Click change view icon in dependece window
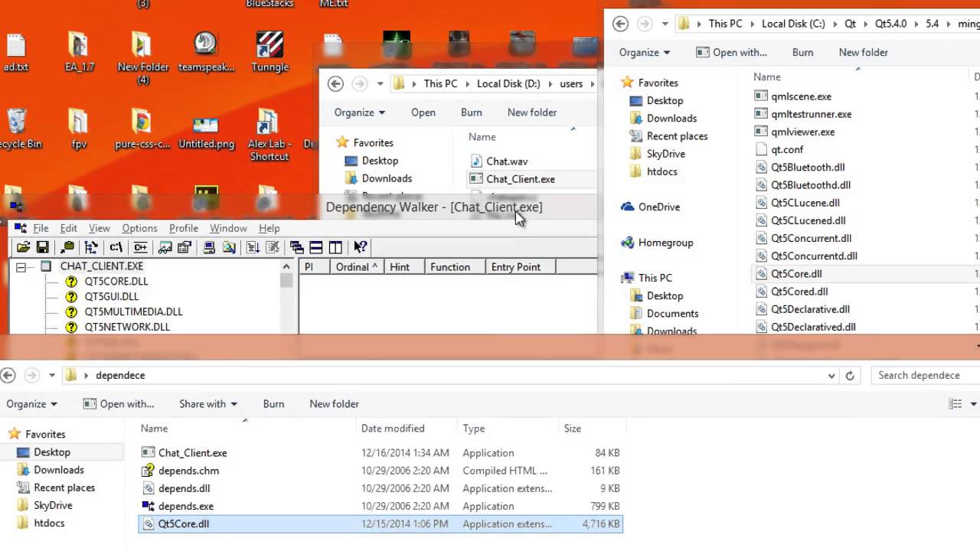 (x=955, y=404)
